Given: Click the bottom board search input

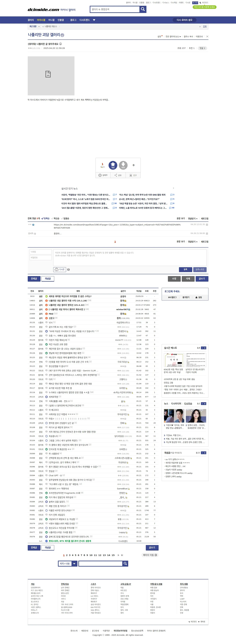Looking at the screenshot, I should 100,563.
